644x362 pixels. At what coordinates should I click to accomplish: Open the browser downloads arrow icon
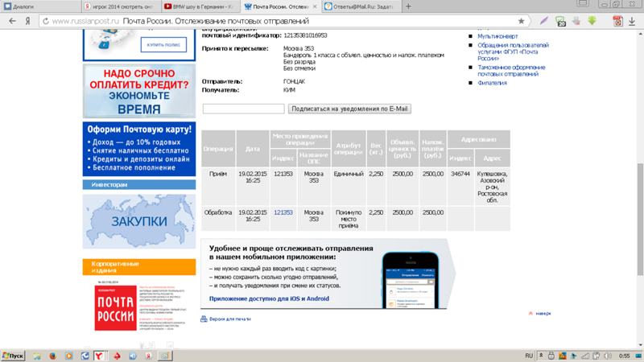tap(632, 22)
